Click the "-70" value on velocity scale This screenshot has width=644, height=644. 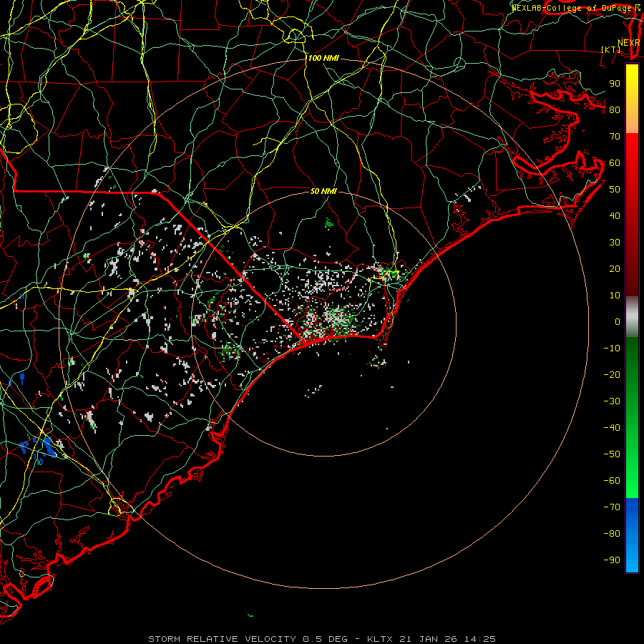pyautogui.click(x=612, y=507)
